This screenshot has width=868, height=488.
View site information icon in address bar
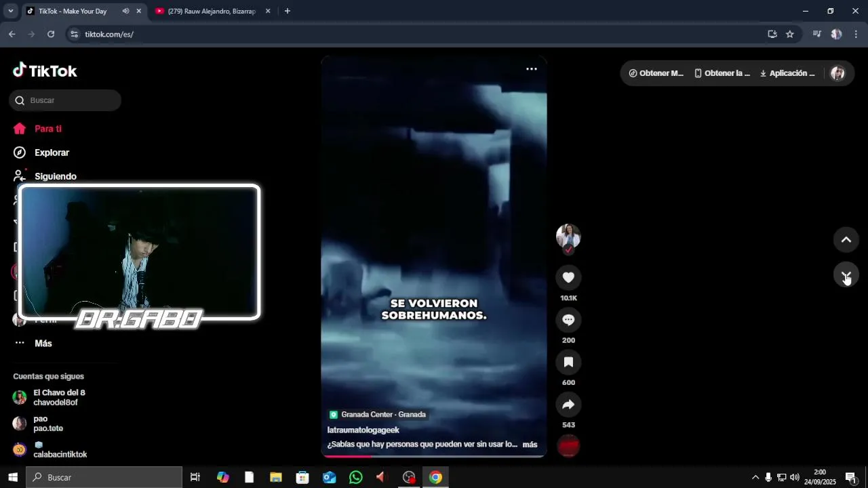pos(75,34)
